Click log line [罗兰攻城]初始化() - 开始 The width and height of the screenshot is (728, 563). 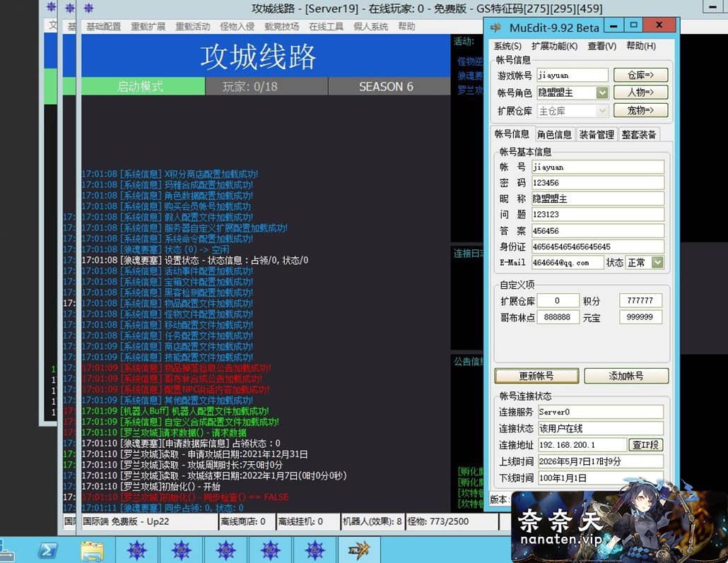[x=151, y=487]
